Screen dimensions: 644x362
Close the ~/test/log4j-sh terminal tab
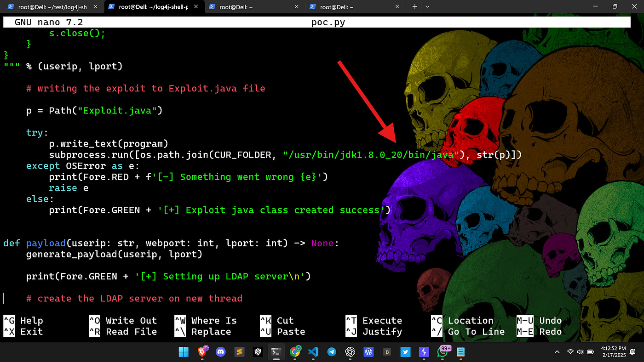[96, 7]
